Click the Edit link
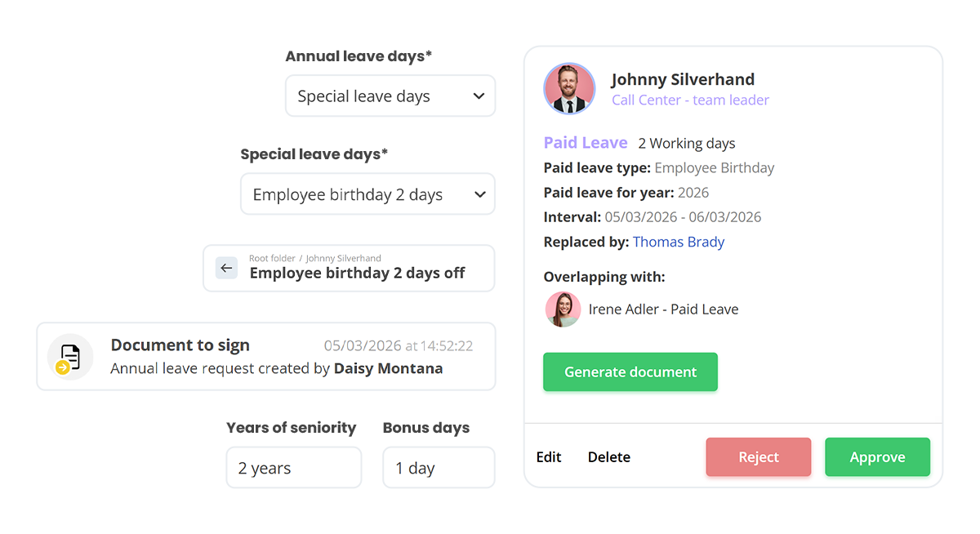This screenshot has width=980, height=534. (549, 457)
